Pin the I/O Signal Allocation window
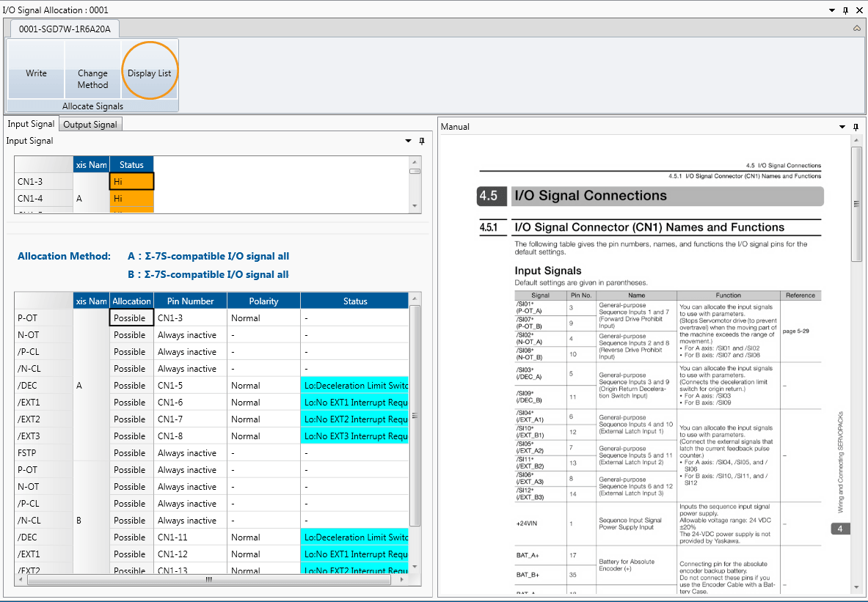 point(845,10)
